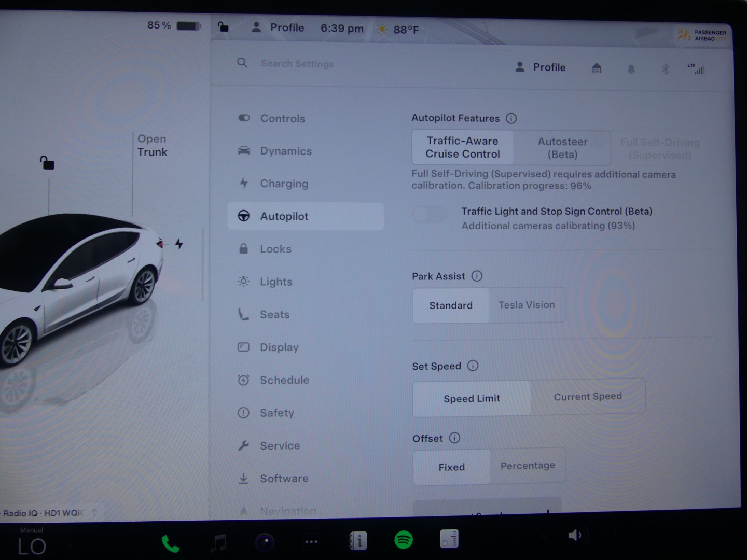Select Tesla Vision for Park Assist
Image resolution: width=747 pixels, height=560 pixels.
point(527,305)
